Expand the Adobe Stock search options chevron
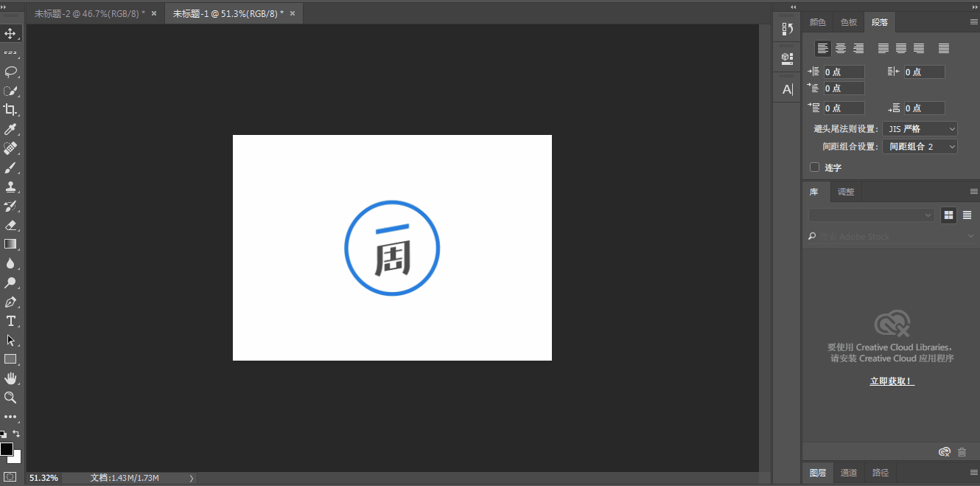The image size is (980, 486). click(970, 237)
